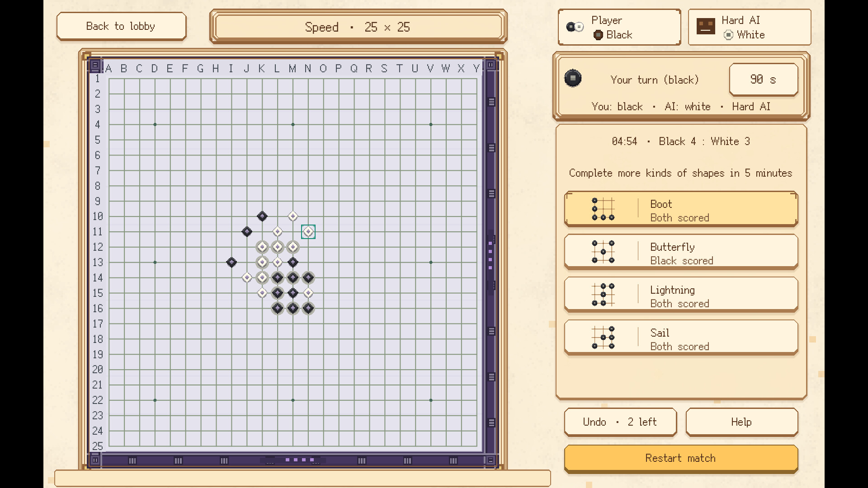Screen dimensions: 868x488
Task: Click the Player Black panel
Action: click(x=619, y=27)
